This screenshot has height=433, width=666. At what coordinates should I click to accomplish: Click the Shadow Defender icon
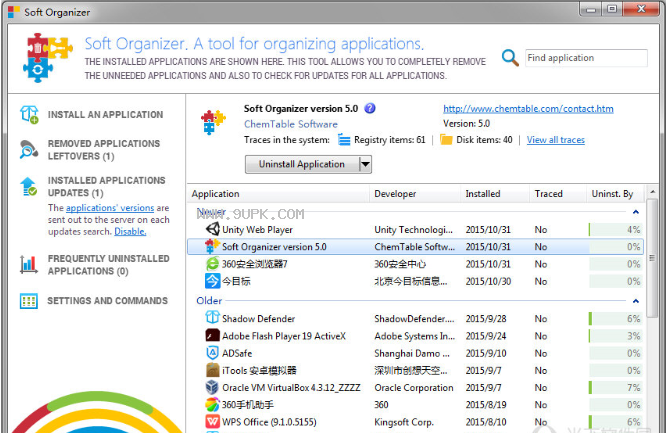point(212,318)
